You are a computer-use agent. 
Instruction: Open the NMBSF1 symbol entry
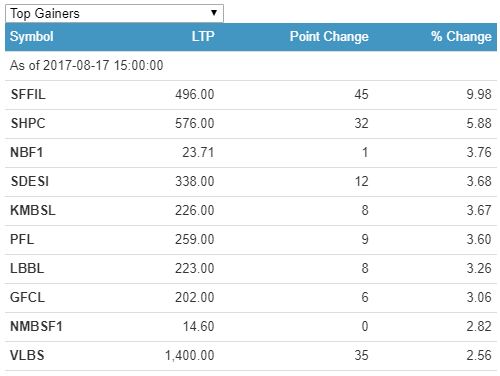pyautogui.click(x=36, y=327)
